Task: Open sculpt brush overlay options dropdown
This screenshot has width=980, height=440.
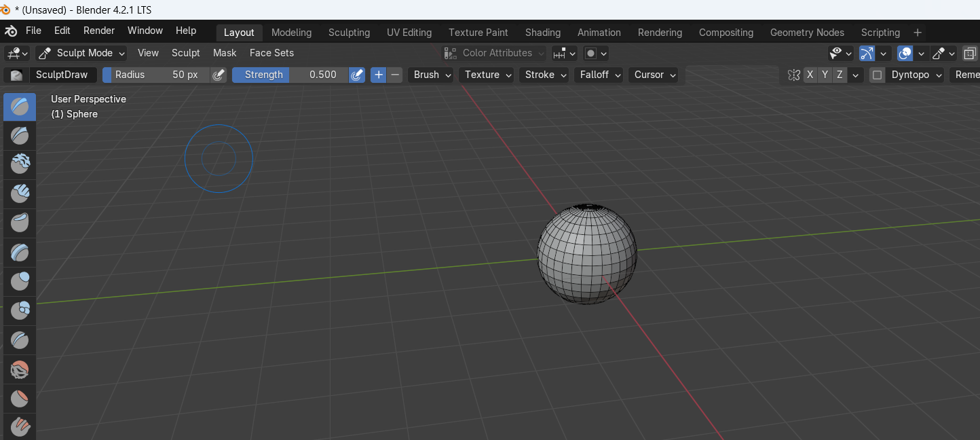Action: 944,53
